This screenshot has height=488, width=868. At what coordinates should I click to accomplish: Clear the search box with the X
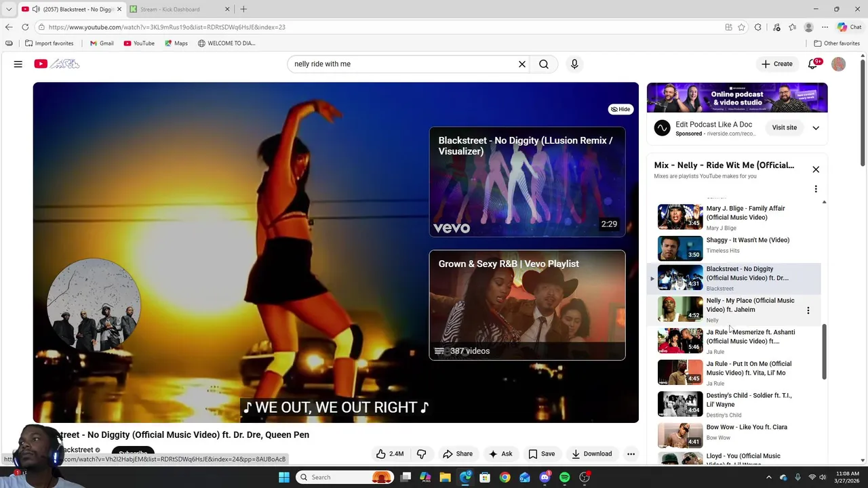(x=522, y=64)
